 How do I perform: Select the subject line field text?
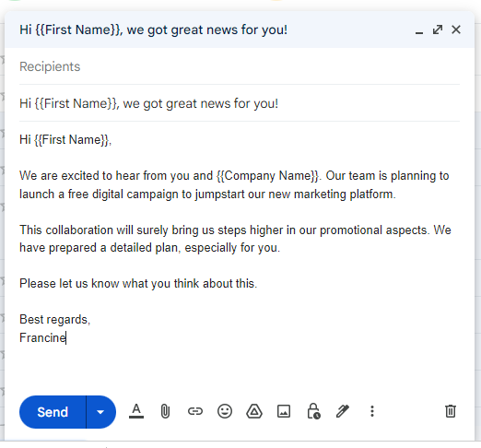(148, 103)
